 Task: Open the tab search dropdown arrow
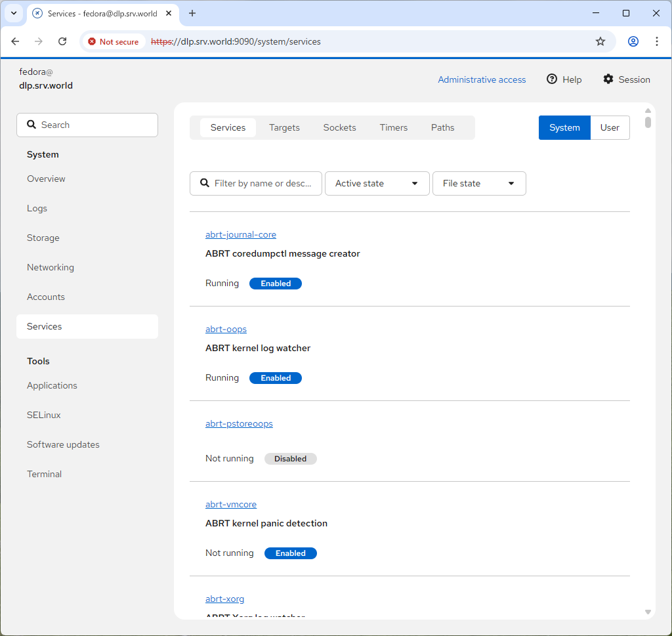(13, 13)
